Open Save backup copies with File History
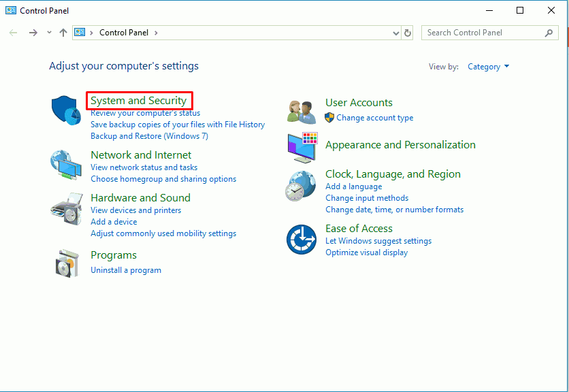The width and height of the screenshot is (569, 392). (x=178, y=125)
